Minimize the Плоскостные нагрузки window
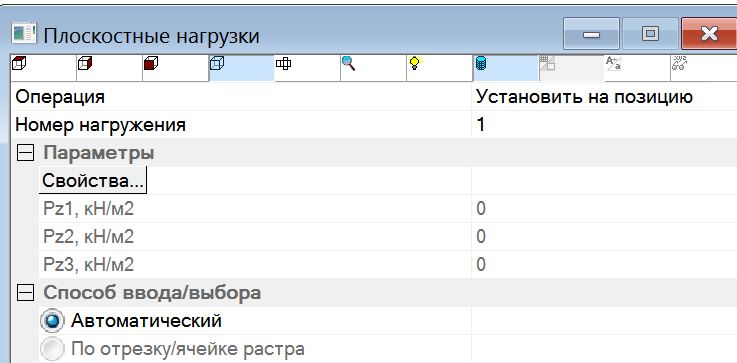 591,34
